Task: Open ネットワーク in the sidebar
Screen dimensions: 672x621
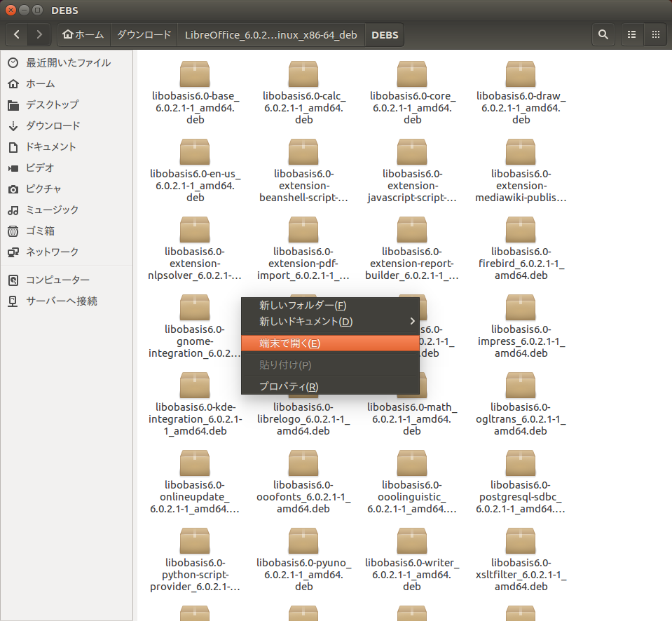Action: (x=67, y=252)
